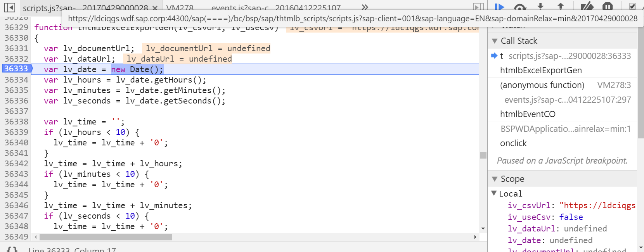This screenshot has width=644, height=252.
Task: Toggle breakpoint on line 36339
Action: click(x=16, y=132)
